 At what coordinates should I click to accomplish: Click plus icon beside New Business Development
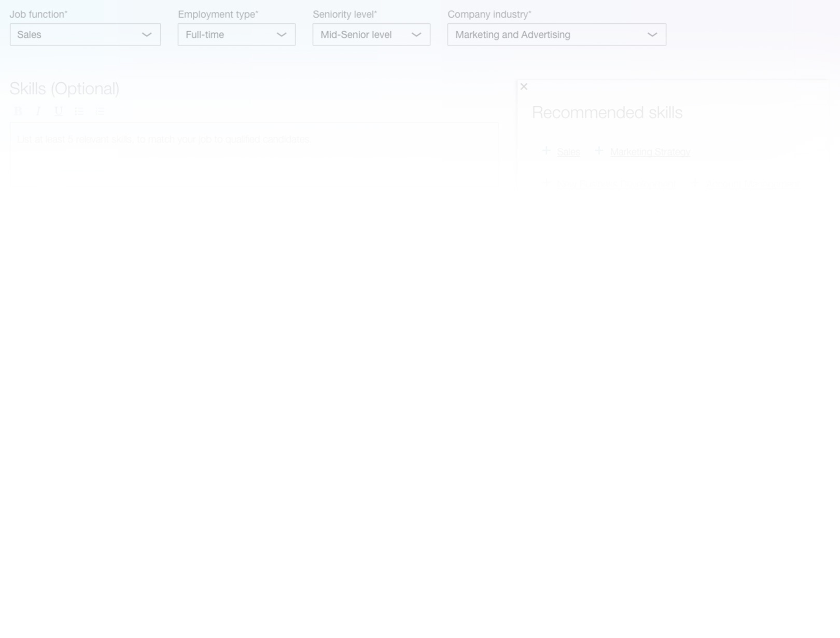pyautogui.click(x=546, y=183)
